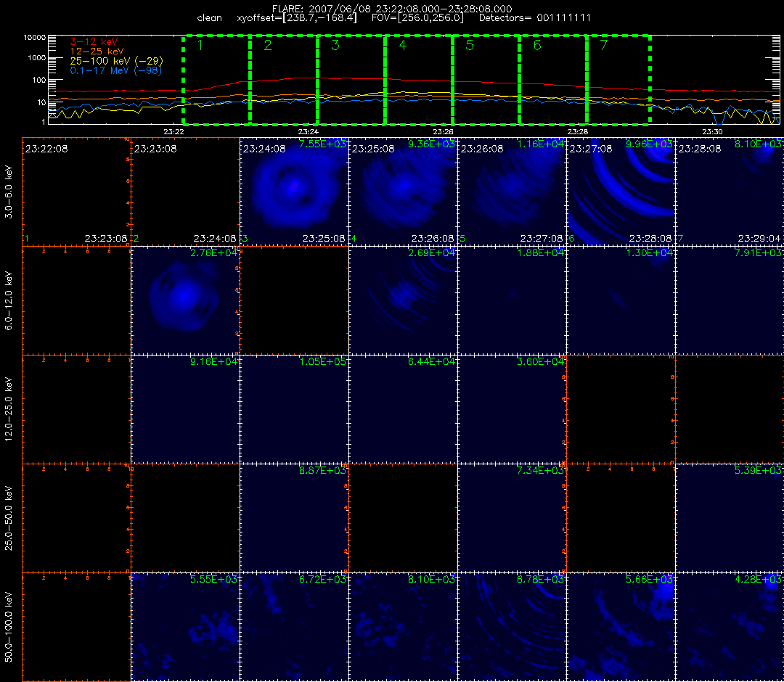Viewport: 784px width, 682px height.
Task: Click interval label 6 in the light curve
Action: coord(537,45)
